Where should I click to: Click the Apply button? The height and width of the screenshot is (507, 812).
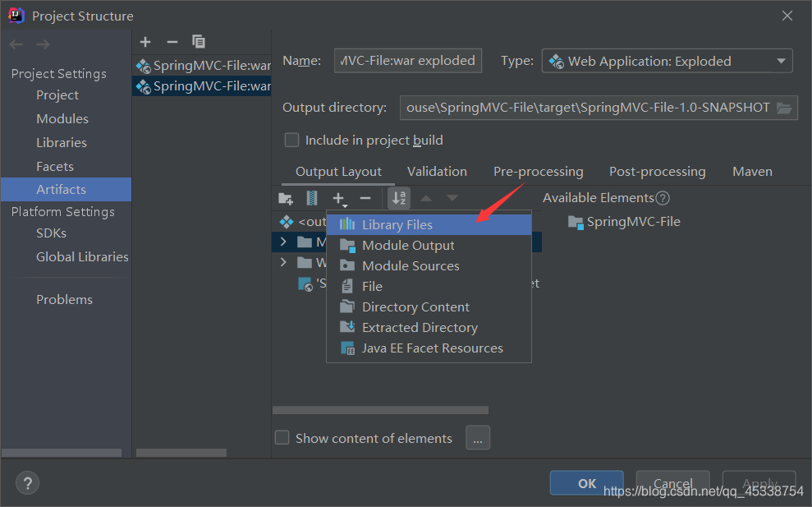point(759,483)
